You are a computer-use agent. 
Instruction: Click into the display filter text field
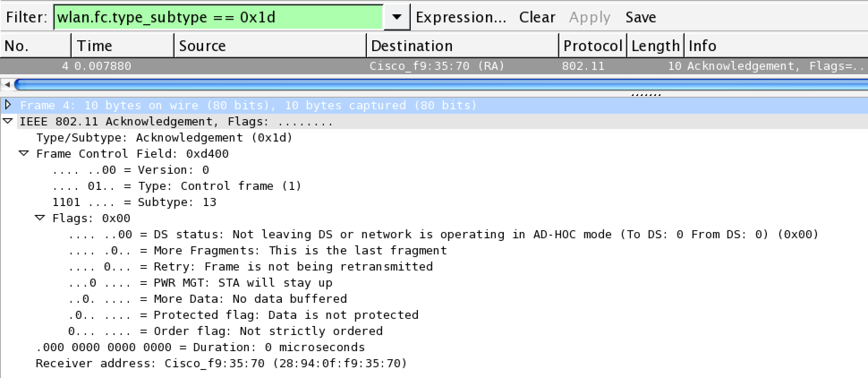pos(218,17)
